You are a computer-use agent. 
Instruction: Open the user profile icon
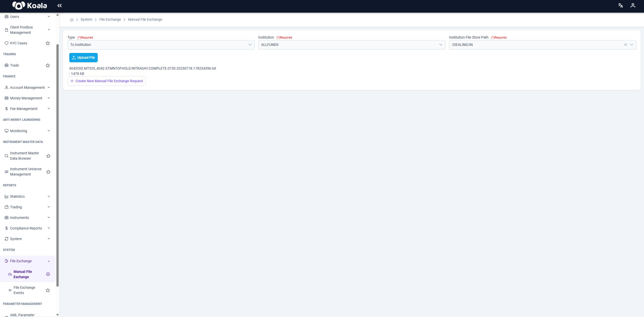click(633, 5)
